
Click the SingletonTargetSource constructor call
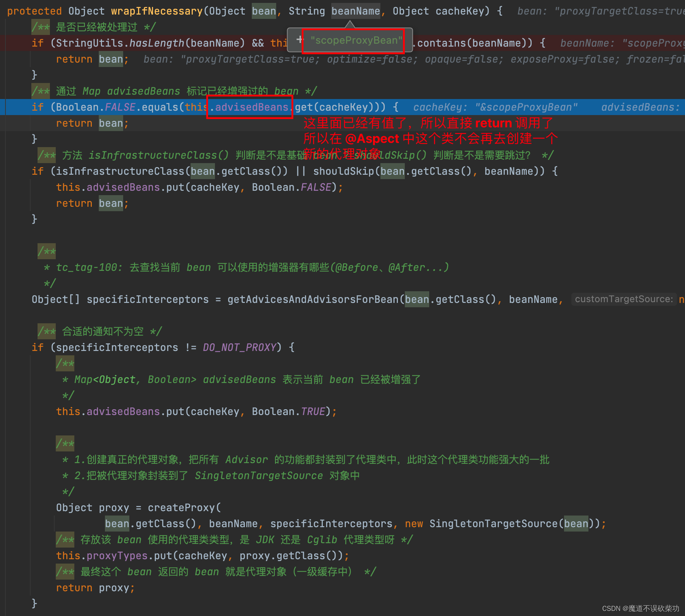[x=493, y=524]
